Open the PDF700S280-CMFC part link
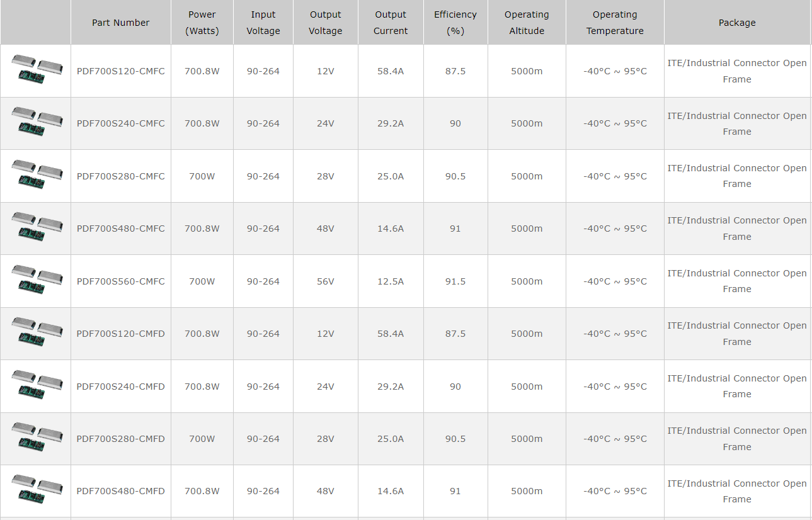This screenshot has height=520, width=812. 120,176
